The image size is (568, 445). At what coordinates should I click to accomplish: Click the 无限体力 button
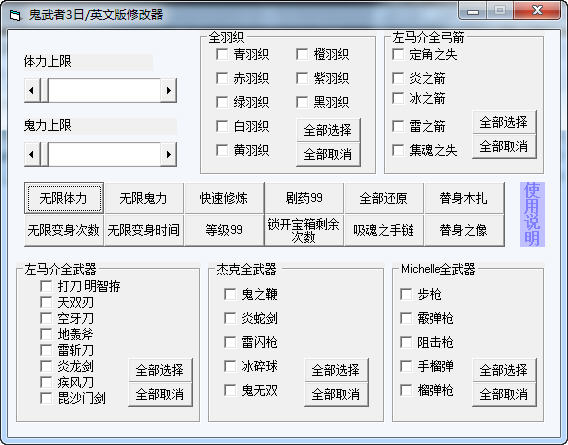click(x=64, y=198)
